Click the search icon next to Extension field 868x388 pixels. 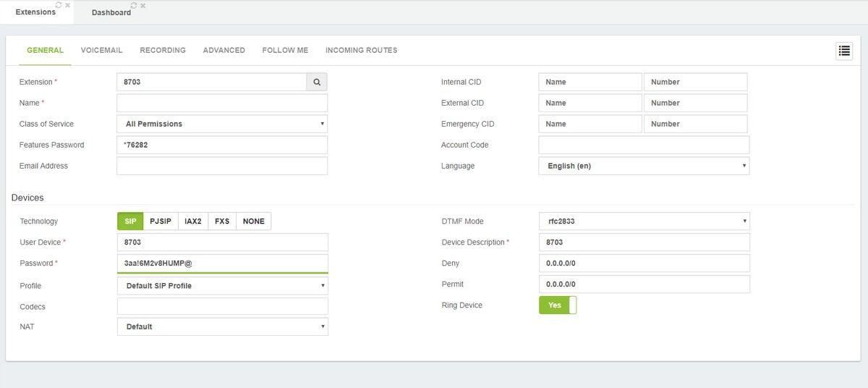tap(317, 82)
